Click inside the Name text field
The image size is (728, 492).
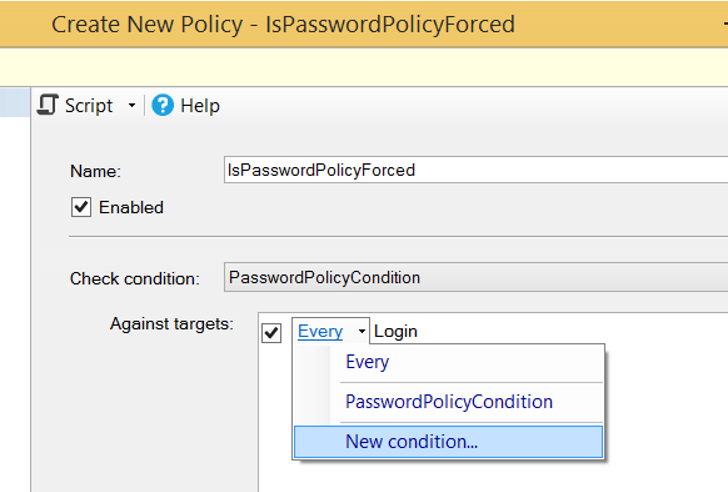click(x=476, y=170)
